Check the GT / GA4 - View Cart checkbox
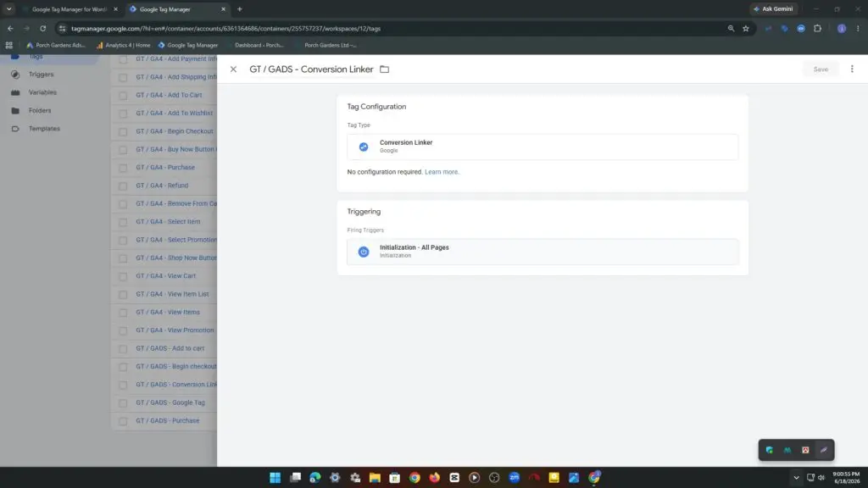868x488 pixels. [x=123, y=276]
